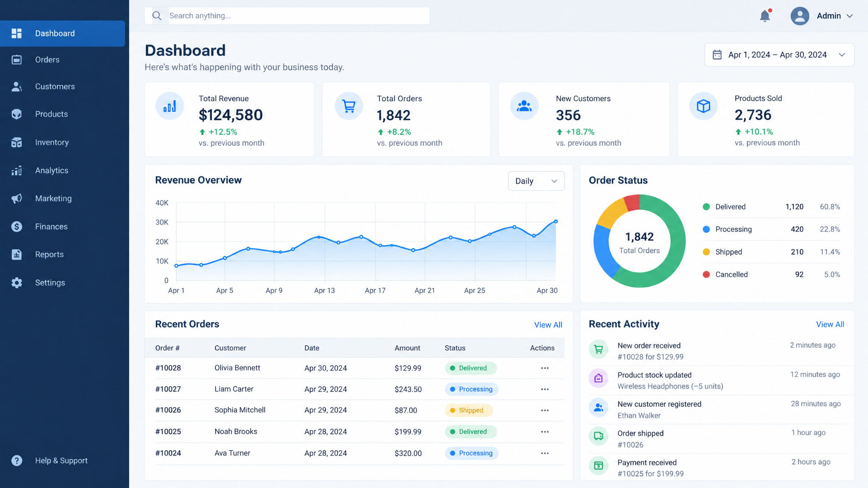This screenshot has height=488, width=868.
Task: Go to Orders in the sidebar
Action: point(63,60)
